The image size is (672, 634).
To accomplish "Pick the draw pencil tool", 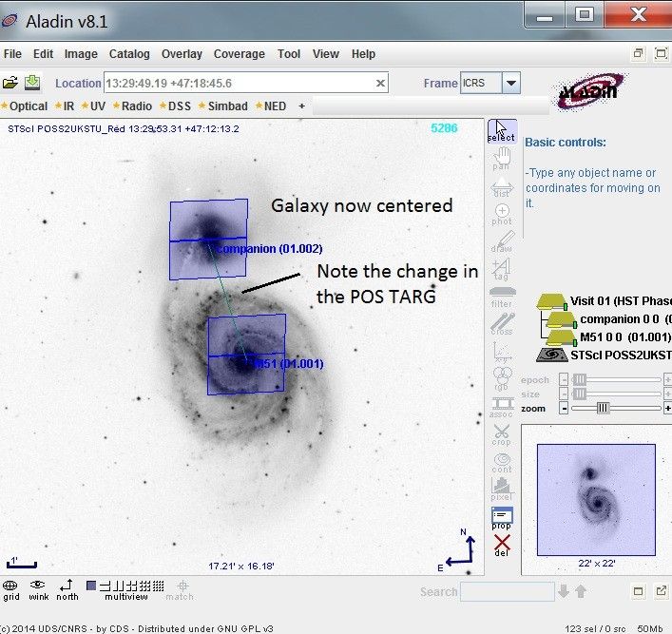I will [502, 241].
